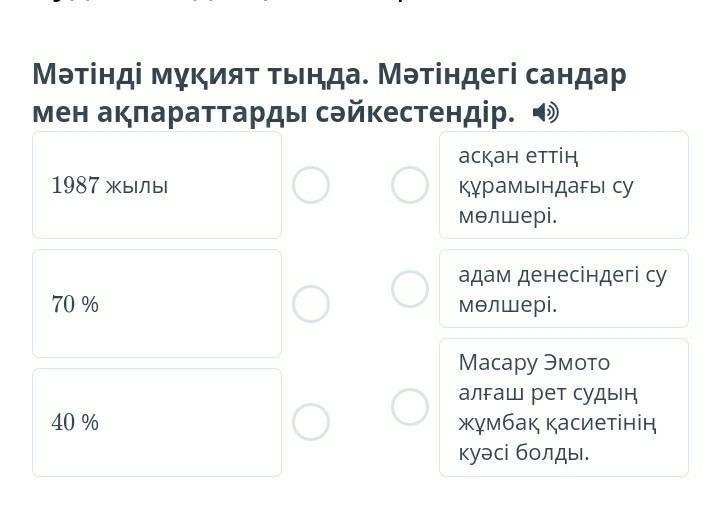The height and width of the screenshot is (511, 720).
Task: Click the words жұмбақ қасиетінің in the last card
Action: [556, 422]
